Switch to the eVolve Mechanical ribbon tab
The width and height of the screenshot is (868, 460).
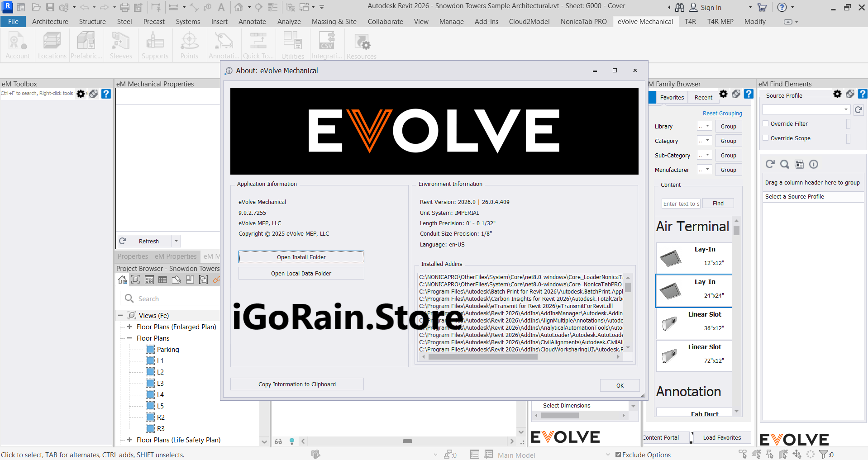pos(645,21)
